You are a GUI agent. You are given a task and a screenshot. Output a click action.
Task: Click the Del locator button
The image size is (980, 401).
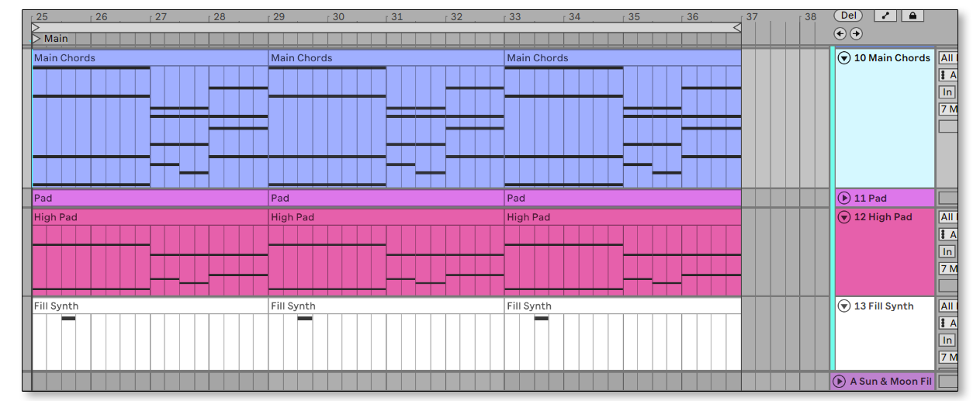849,16
